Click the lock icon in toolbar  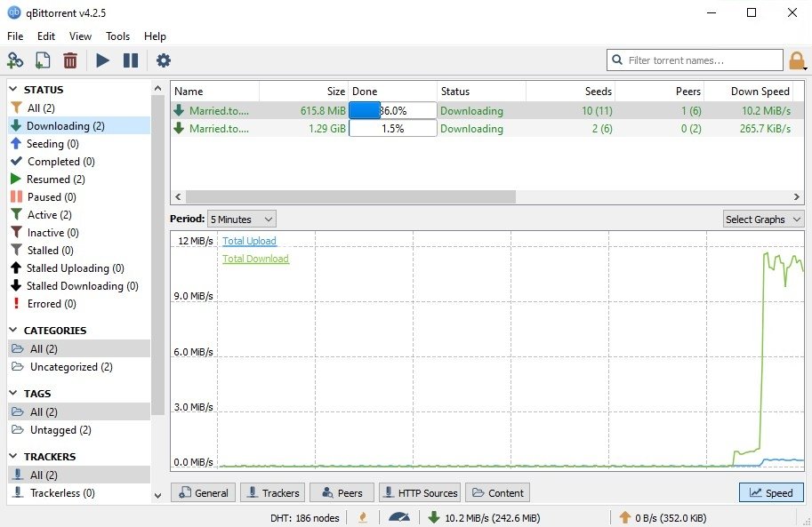click(797, 60)
